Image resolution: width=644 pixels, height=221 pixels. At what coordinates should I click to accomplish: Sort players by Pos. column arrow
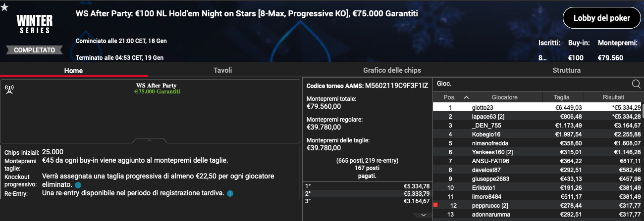(x=465, y=97)
